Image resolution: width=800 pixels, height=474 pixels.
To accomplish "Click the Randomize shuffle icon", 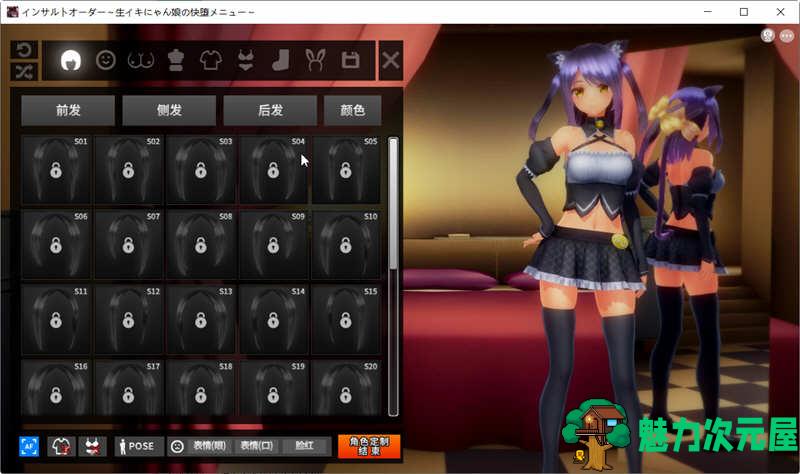I will pyautogui.click(x=24, y=71).
